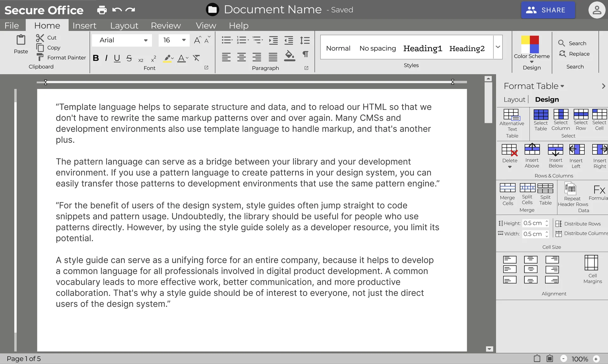Collapse the Format Table side panel
Image resolution: width=608 pixels, height=364 pixels.
[x=603, y=86]
